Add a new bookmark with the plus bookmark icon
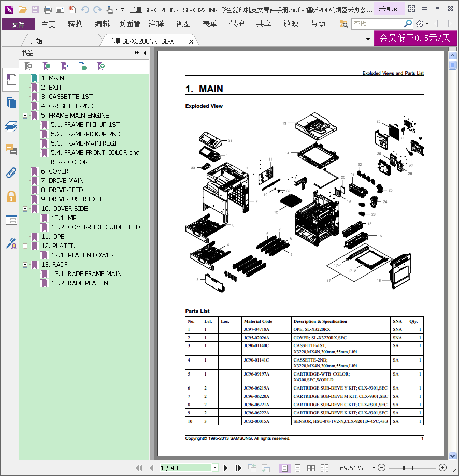Image resolution: width=459 pixels, height=476 pixels. (47, 66)
